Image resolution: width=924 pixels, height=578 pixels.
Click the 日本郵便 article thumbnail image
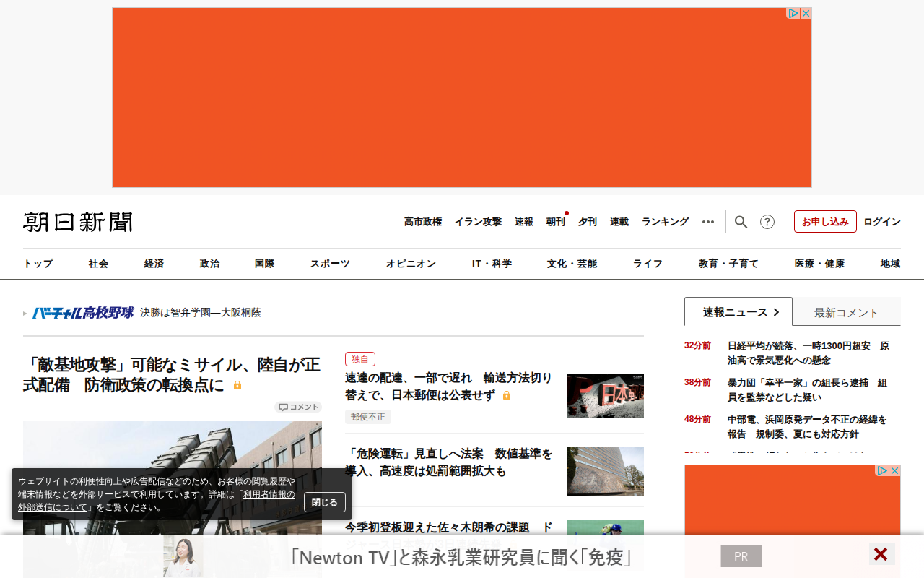click(x=605, y=395)
